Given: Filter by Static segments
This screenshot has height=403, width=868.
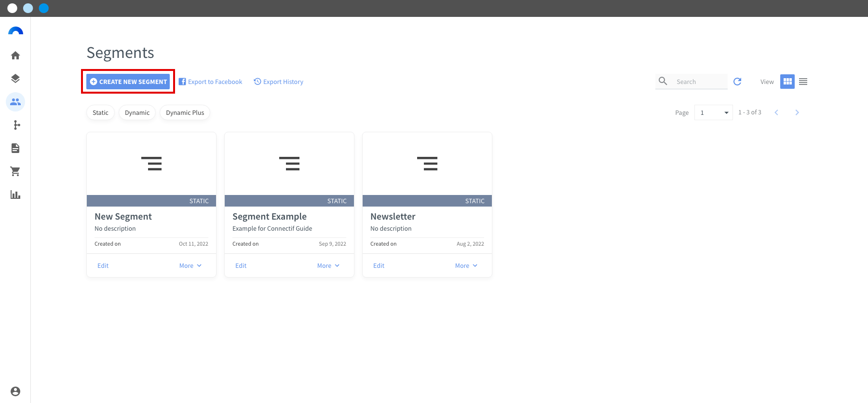Looking at the screenshot, I should pyautogui.click(x=100, y=112).
